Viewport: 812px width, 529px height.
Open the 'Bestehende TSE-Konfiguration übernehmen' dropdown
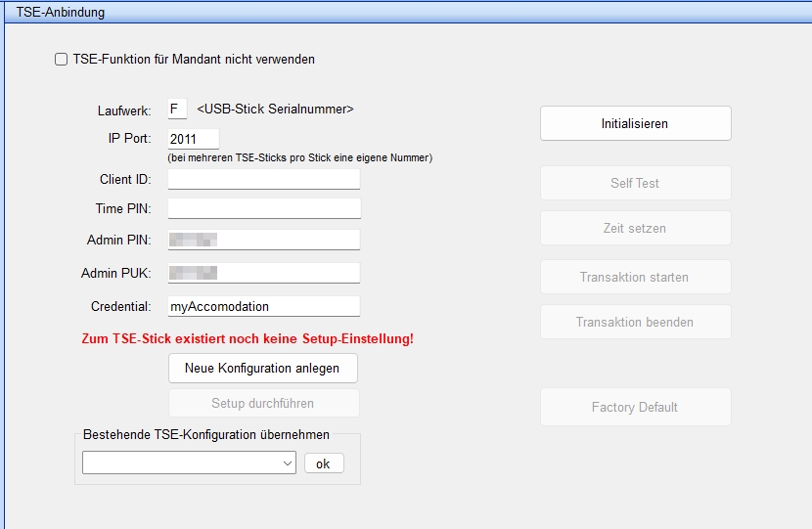[x=189, y=463]
